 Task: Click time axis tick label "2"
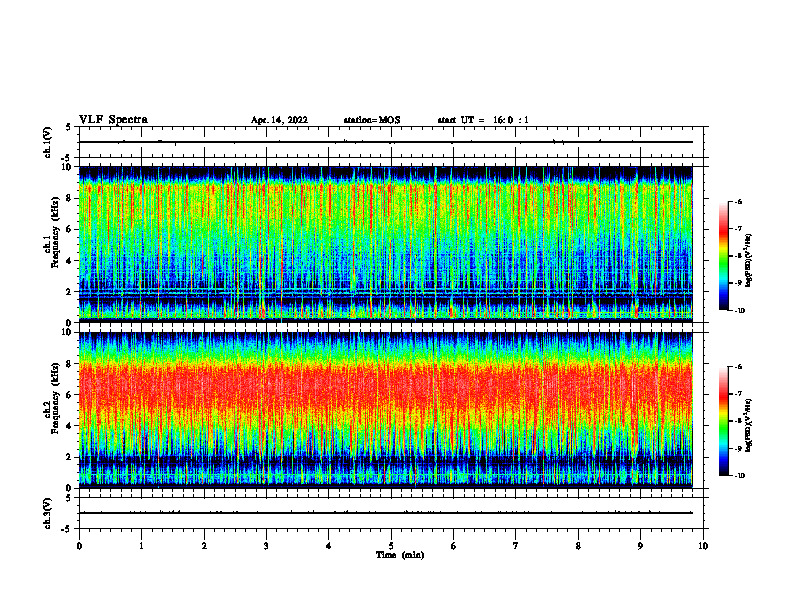pyautogui.click(x=204, y=546)
